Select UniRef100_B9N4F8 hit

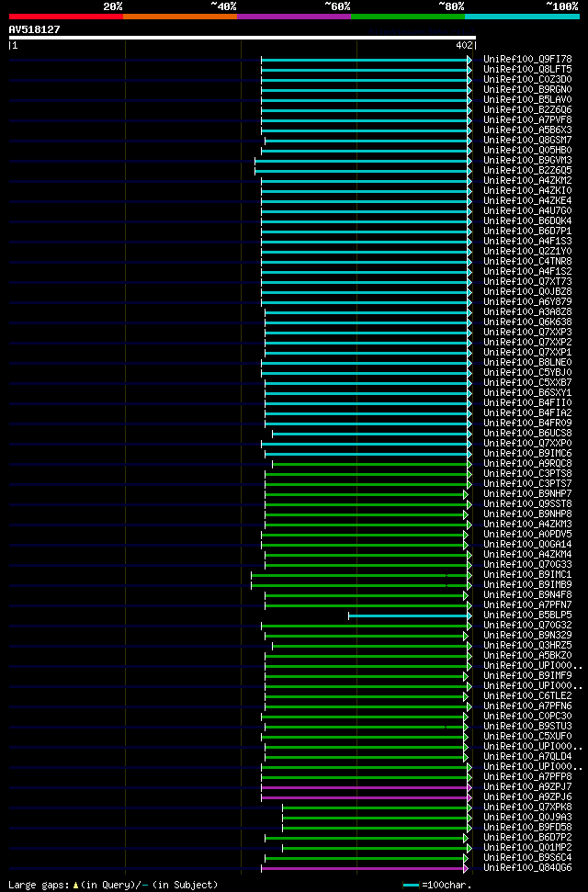(x=527, y=595)
